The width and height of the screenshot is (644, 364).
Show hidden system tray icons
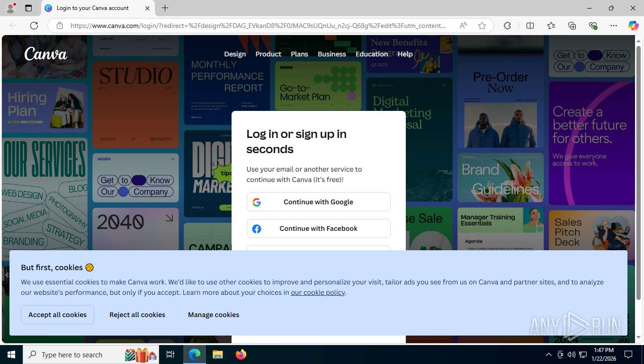[548, 355]
